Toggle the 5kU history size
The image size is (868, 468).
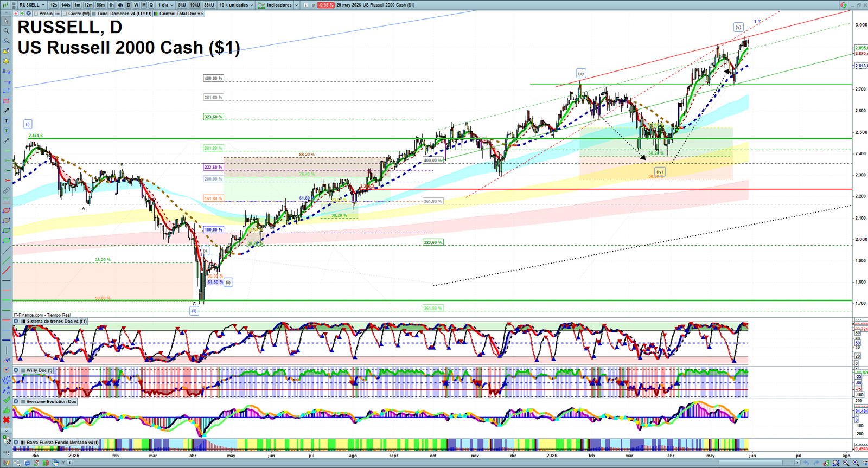[x=182, y=5]
